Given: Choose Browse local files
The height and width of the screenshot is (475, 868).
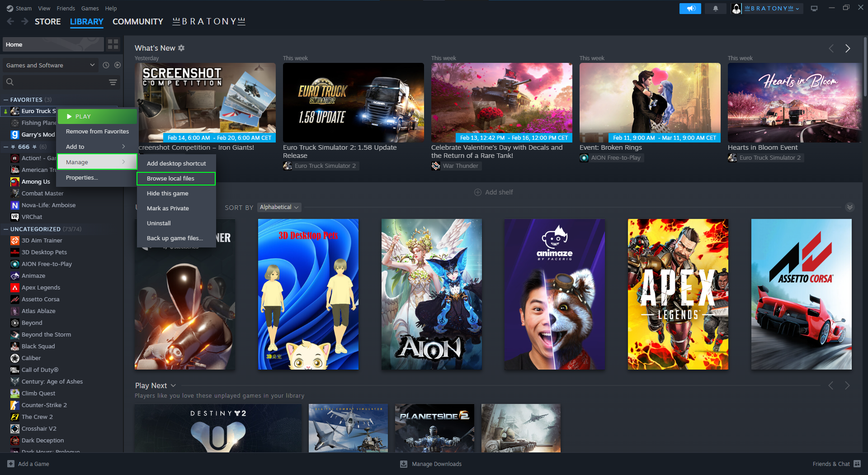Looking at the screenshot, I should coord(176,178).
